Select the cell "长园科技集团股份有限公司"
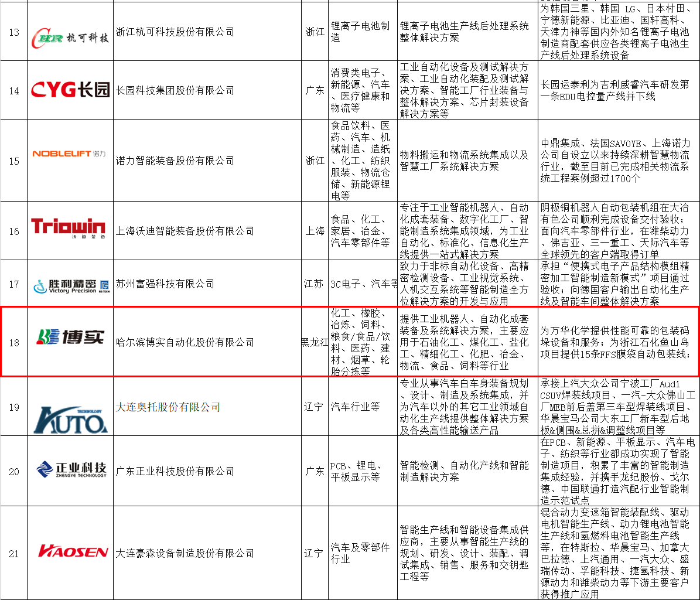 pyautogui.click(x=175, y=90)
